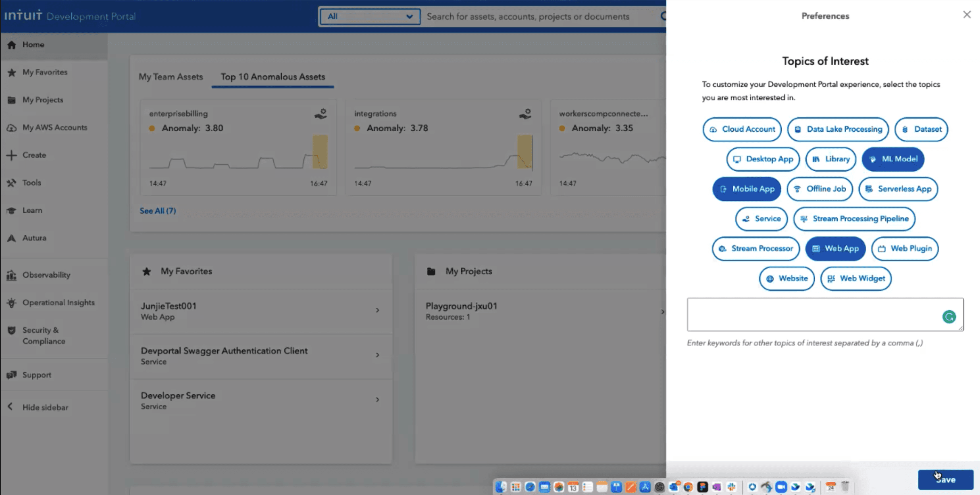This screenshot has height=495, width=980.
Task: Expand JunjieTest001 favorite chevron
Action: pos(377,310)
